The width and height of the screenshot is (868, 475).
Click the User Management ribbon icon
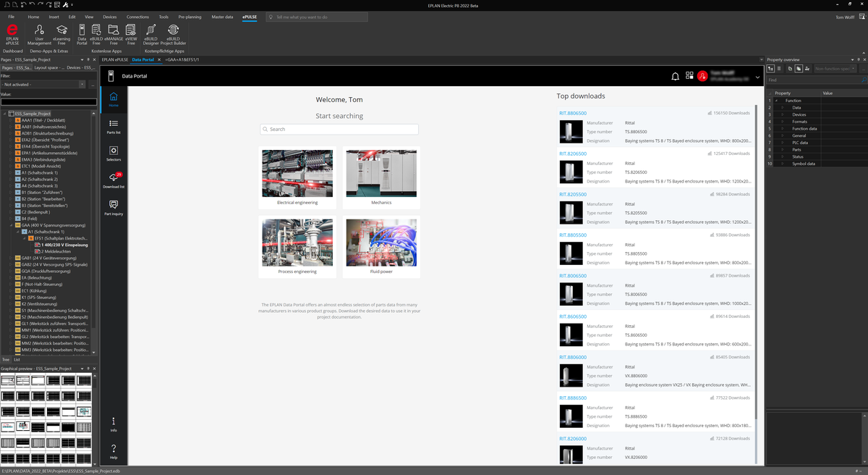point(39,34)
